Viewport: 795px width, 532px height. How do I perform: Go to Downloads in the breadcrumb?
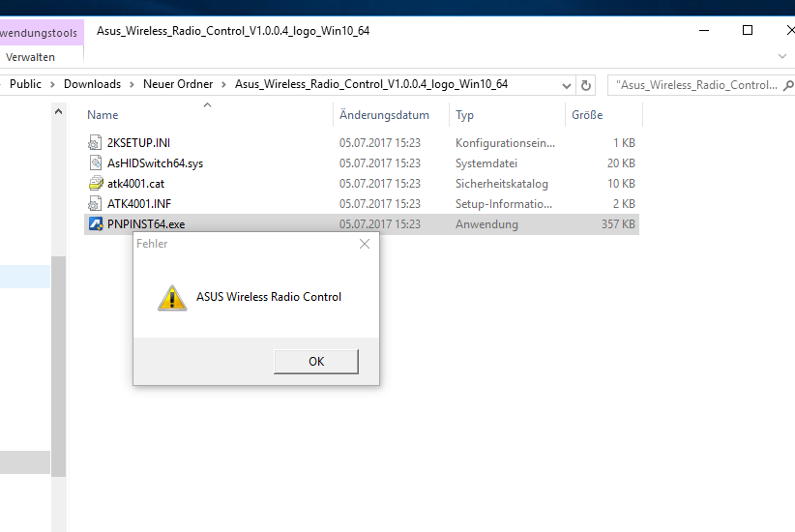(x=92, y=84)
